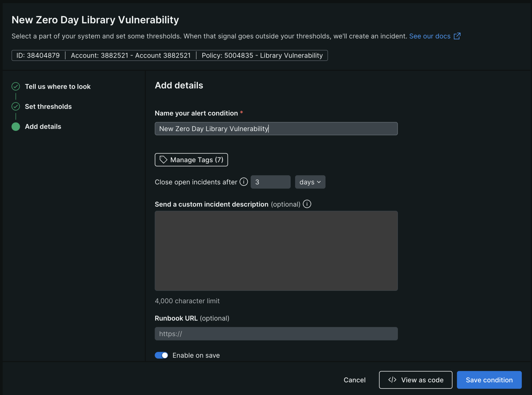
Task: Open the info tooltip beside Close open incidents
Action: (x=243, y=182)
